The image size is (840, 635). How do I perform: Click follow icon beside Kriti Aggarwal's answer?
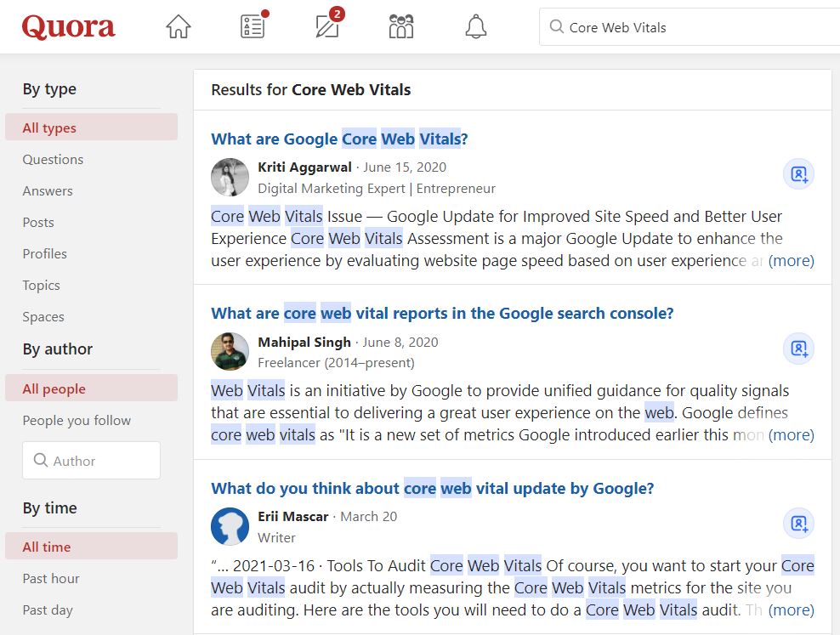point(797,173)
